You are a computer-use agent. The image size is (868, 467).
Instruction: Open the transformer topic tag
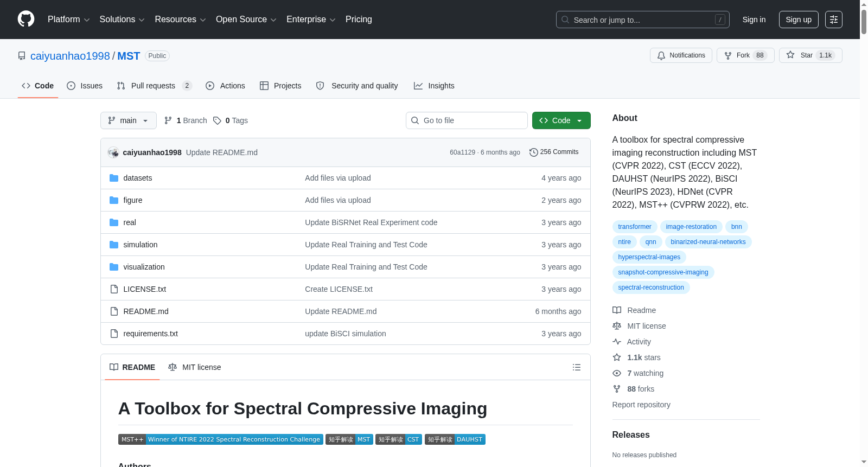point(635,227)
